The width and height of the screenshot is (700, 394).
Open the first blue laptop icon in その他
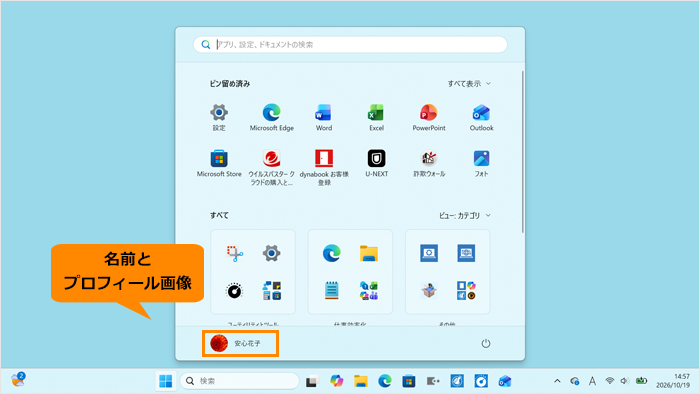(x=429, y=253)
